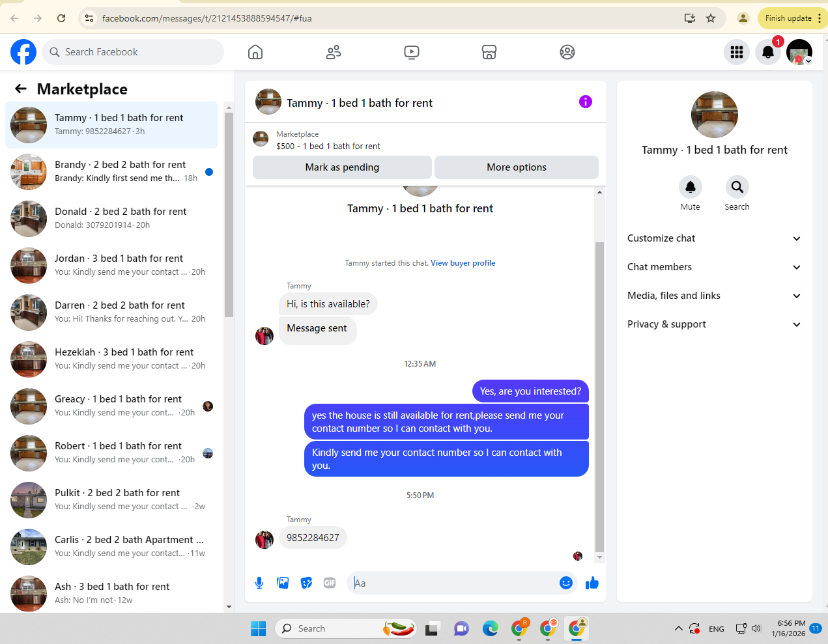Image resolution: width=828 pixels, height=644 pixels.
Task: Click the Finish update button
Action: coord(788,18)
